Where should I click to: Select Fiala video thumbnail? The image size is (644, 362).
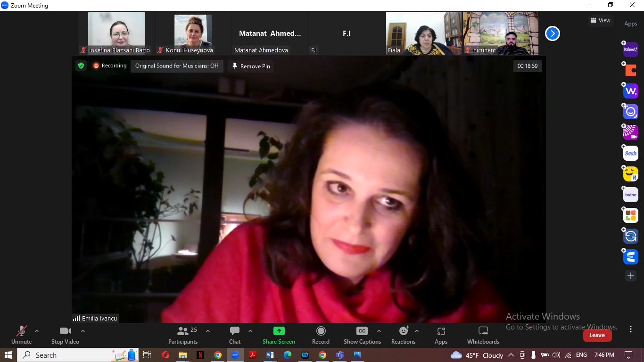424,33
